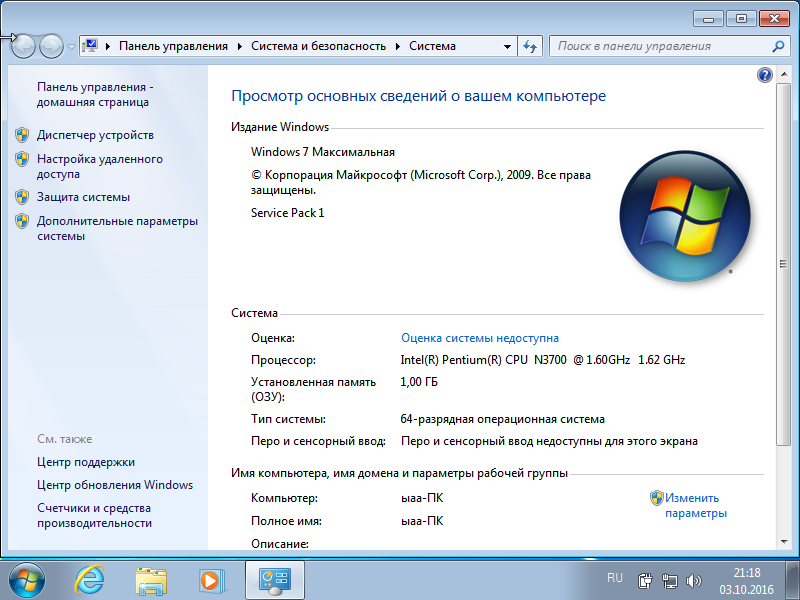Select the Система breadcrumb item

(432, 46)
